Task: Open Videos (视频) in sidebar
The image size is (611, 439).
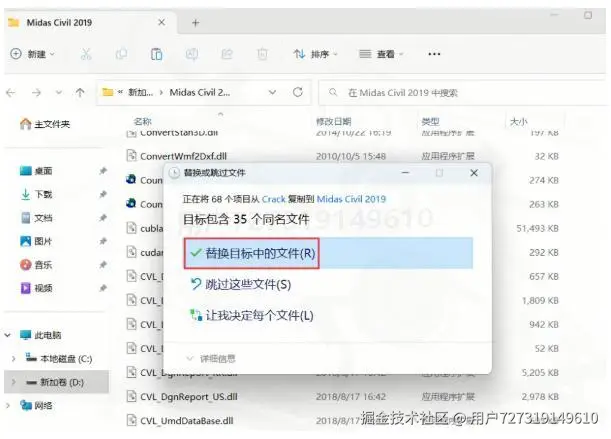Action: click(x=36, y=288)
